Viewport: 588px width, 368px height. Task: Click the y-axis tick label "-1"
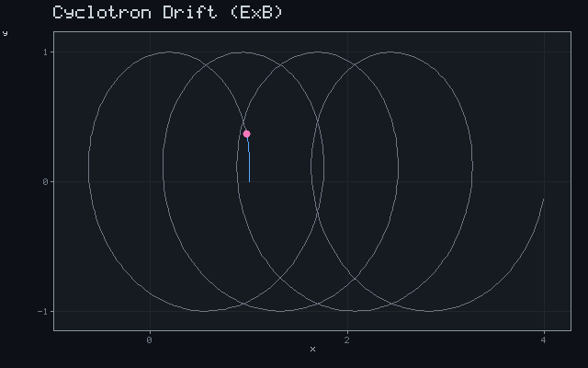[43, 311]
